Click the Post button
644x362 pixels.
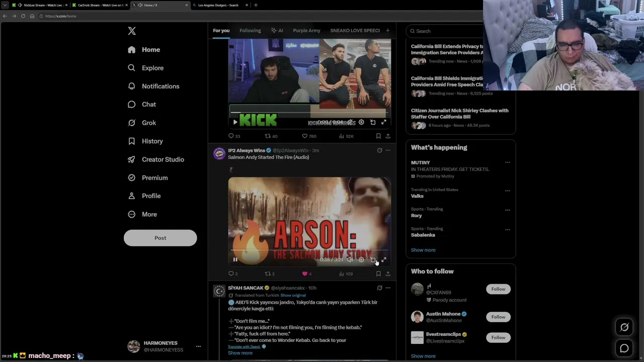(x=160, y=238)
